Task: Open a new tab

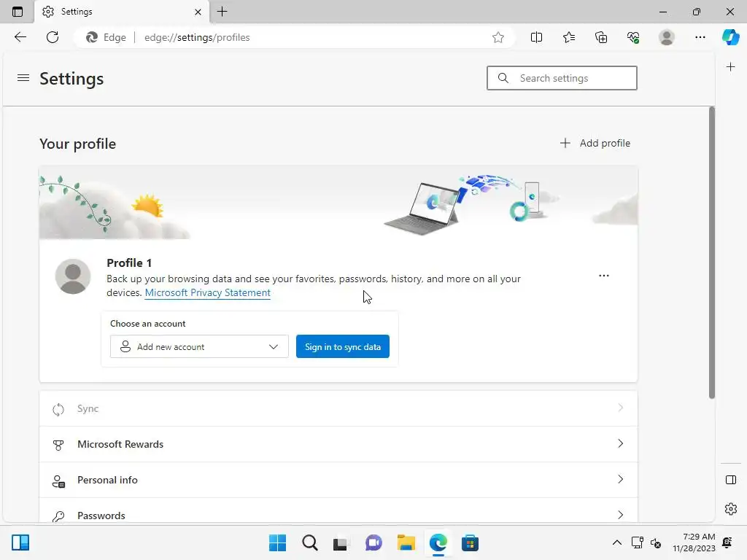Action: (222, 12)
